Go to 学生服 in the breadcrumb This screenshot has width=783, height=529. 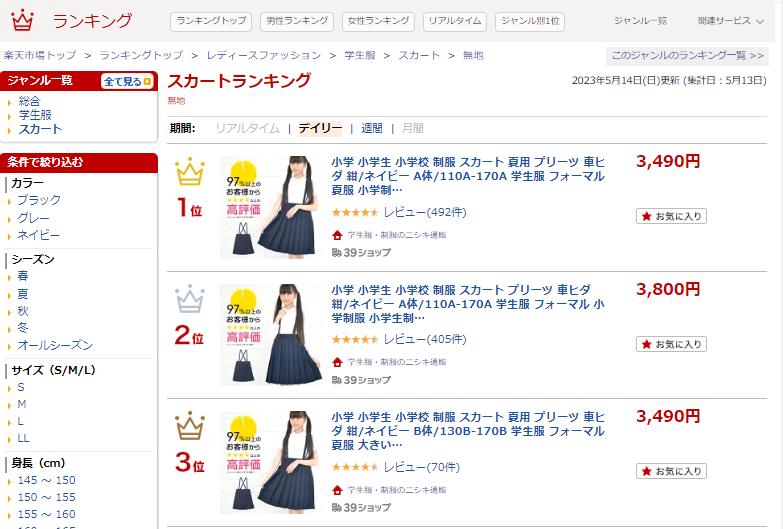point(360,55)
